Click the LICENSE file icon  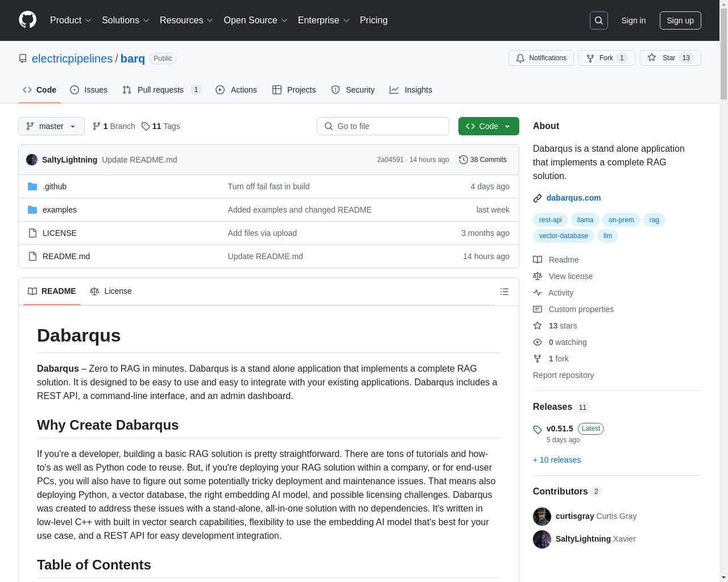pyautogui.click(x=32, y=233)
